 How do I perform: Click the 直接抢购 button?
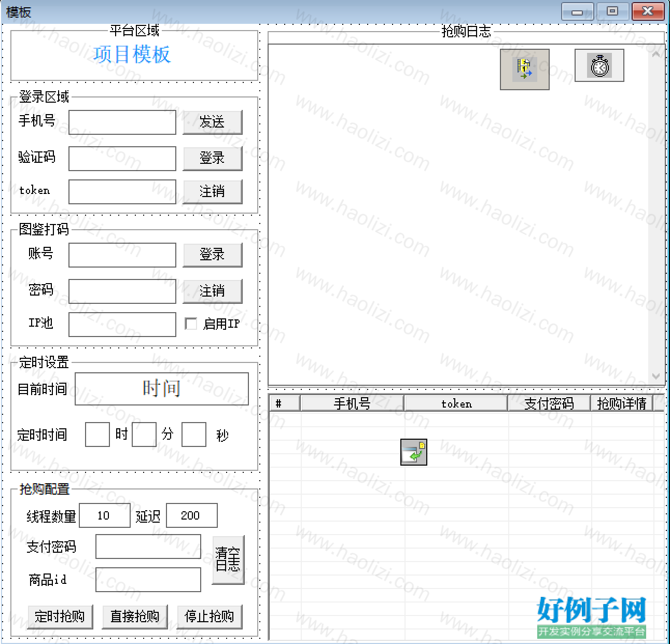pos(135,617)
